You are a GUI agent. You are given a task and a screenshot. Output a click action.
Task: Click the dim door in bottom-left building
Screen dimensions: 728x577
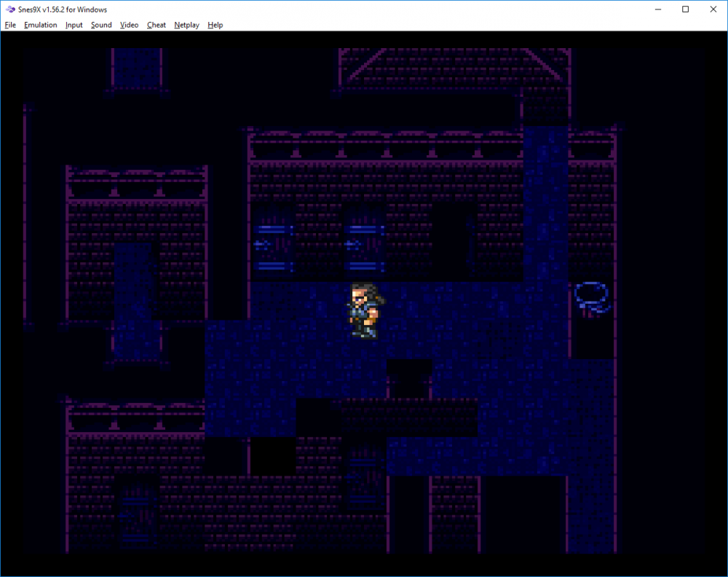click(x=135, y=515)
